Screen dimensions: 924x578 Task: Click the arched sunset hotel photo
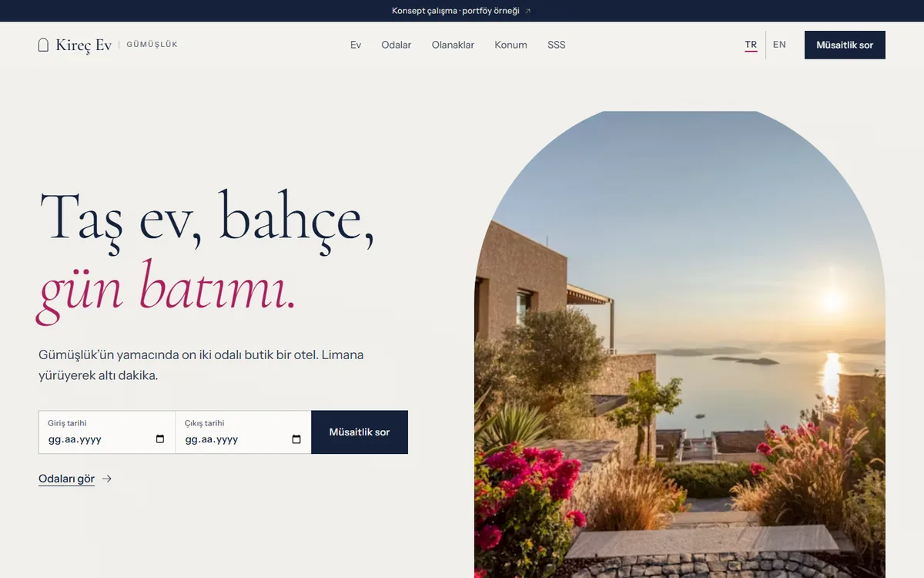coord(680,344)
